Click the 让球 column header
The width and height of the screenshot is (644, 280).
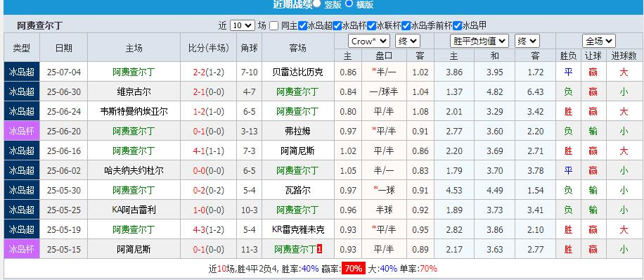click(593, 56)
